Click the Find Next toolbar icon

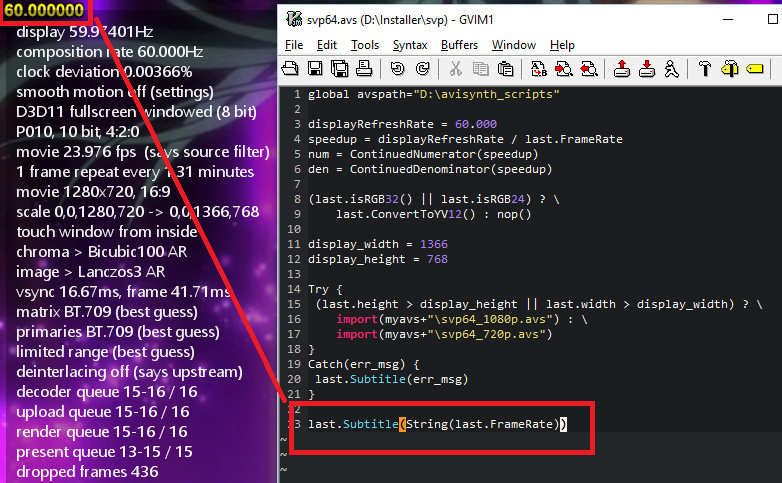564,69
